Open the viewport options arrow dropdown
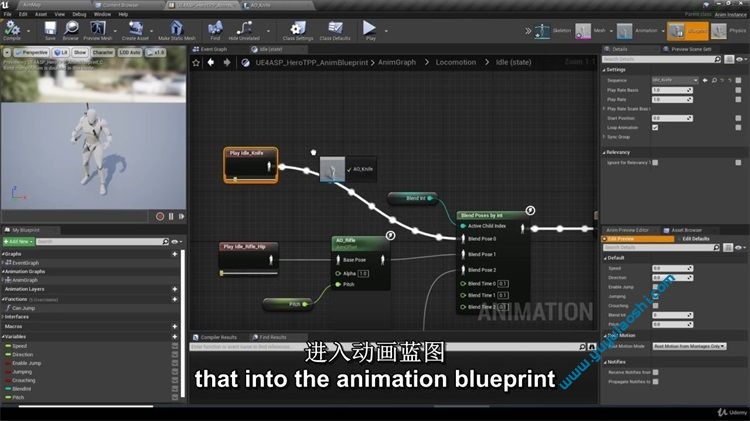Viewport: 750px width, 421px height. [x=7, y=52]
